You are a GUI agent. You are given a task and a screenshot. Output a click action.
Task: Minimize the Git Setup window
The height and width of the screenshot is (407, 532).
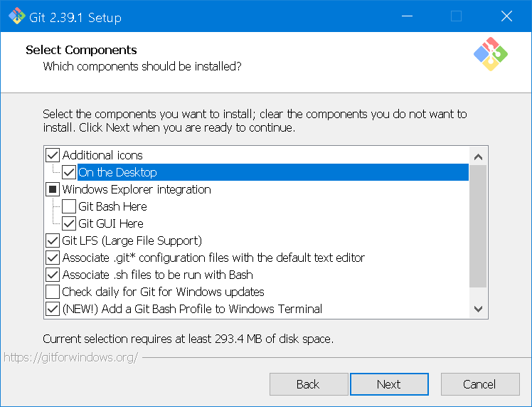pyautogui.click(x=407, y=16)
